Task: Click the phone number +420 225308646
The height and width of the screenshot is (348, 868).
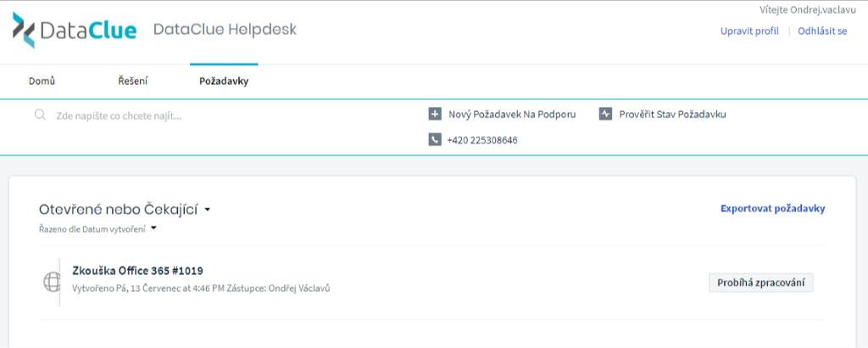Action: 482,140
